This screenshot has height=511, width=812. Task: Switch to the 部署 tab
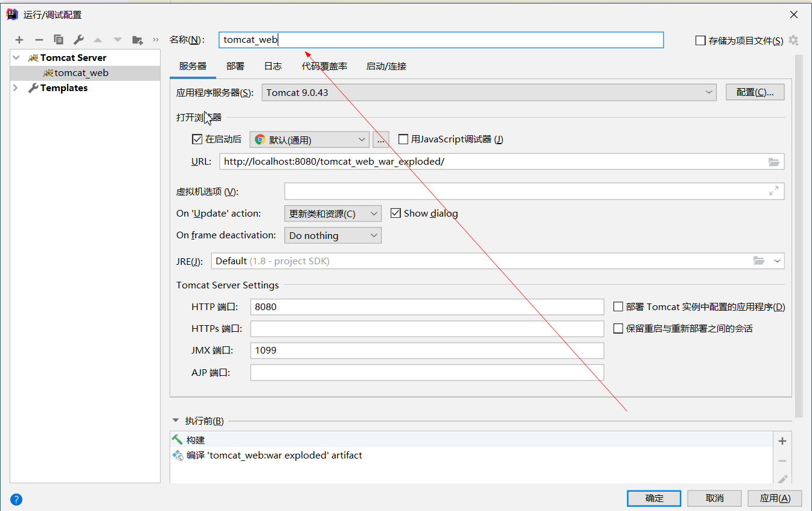(x=235, y=66)
